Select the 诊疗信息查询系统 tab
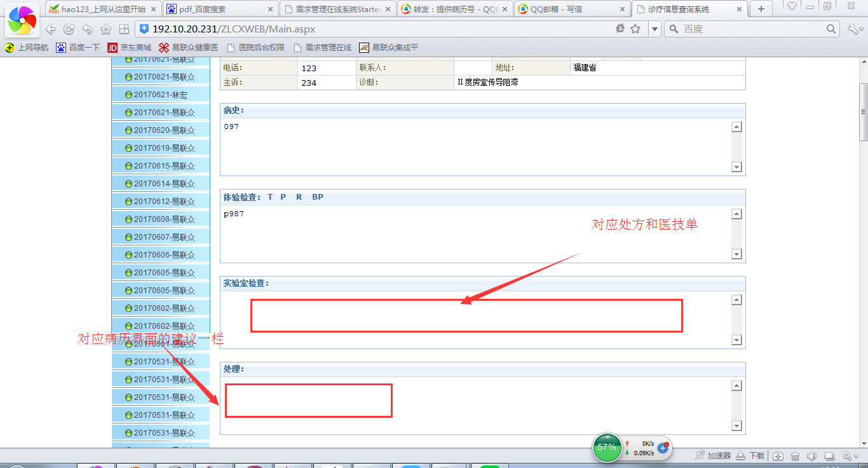This screenshot has height=468, width=868. (689, 10)
